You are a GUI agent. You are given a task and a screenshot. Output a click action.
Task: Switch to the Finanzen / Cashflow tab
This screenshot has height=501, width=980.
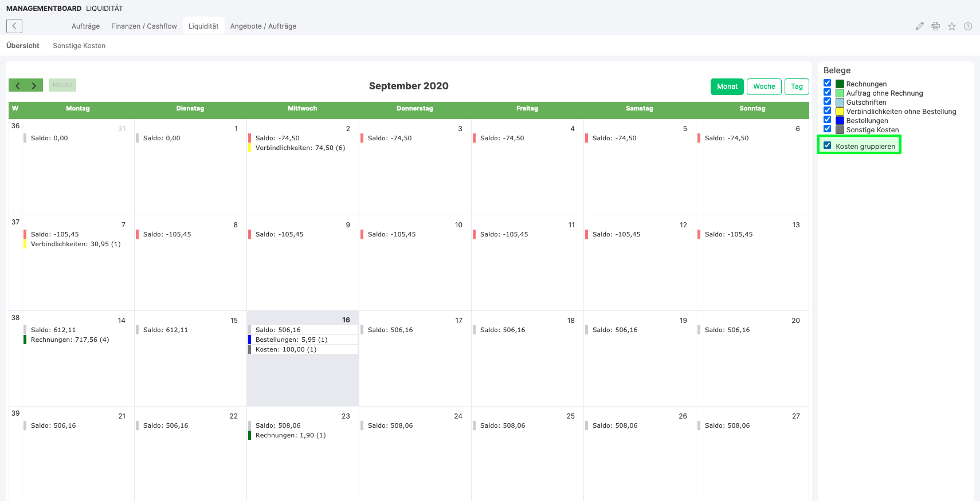(144, 26)
